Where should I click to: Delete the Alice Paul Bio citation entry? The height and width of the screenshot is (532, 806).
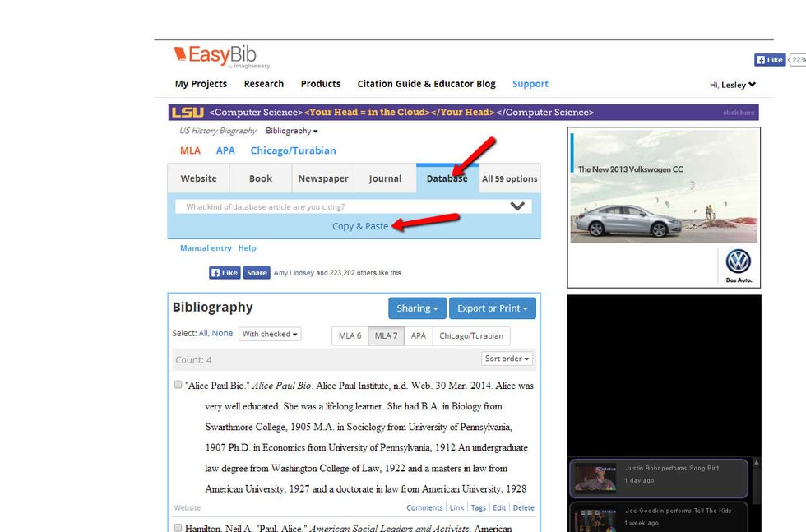[524, 507]
